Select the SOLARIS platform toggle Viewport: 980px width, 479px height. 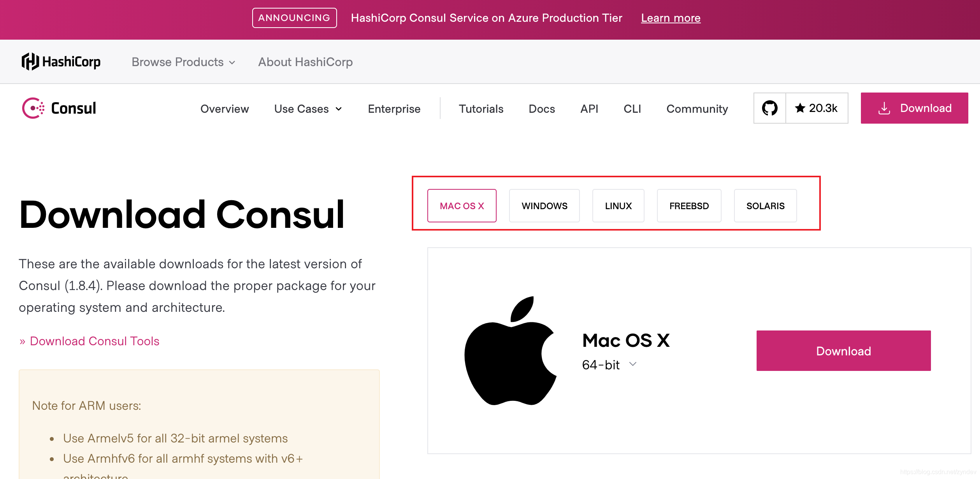pos(766,205)
